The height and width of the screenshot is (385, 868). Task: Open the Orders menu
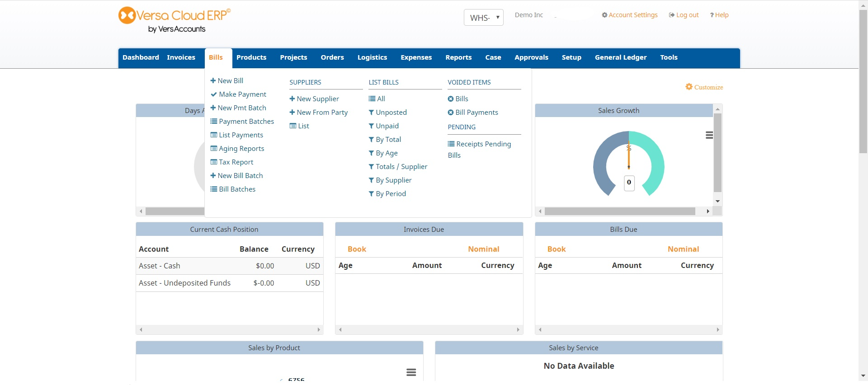[x=332, y=57]
